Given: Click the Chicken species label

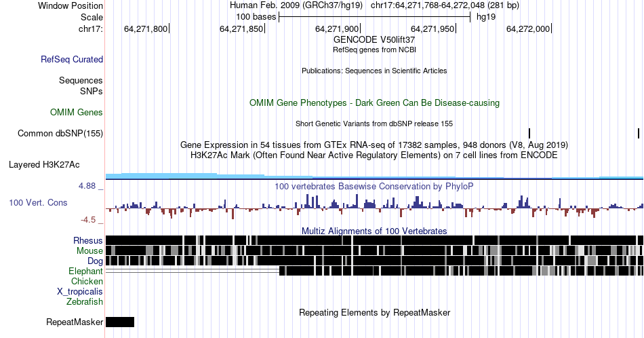Looking at the screenshot, I should tap(87, 281).
